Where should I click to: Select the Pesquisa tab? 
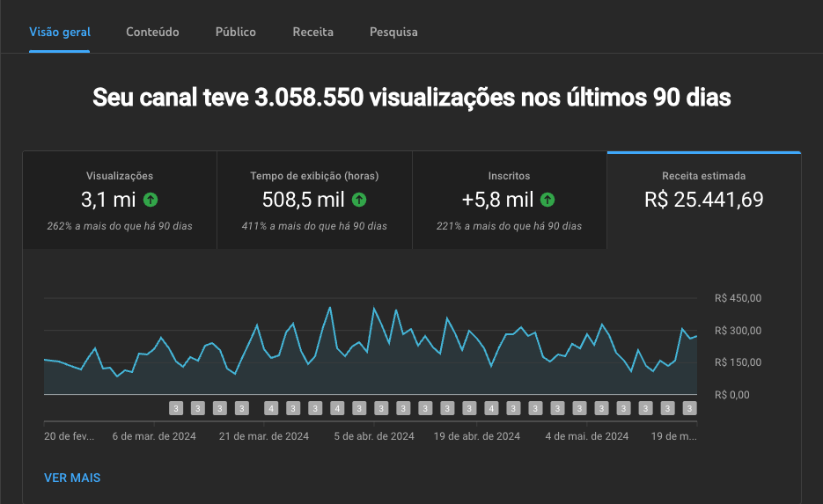pyautogui.click(x=393, y=32)
